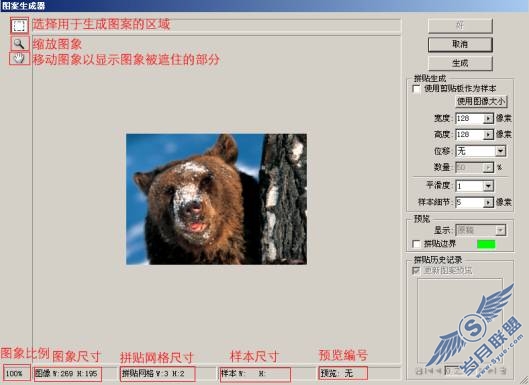The width and height of the screenshot is (529, 385).
Task: Open the width (宽度) slider arrow
Action: [x=488, y=118]
